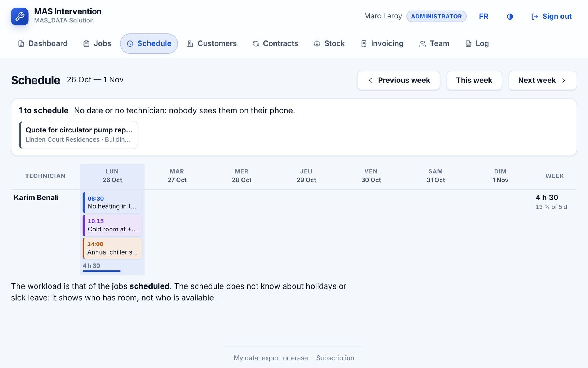
Task: Open unscheduled Quote for circulator pump card
Action: (79, 135)
